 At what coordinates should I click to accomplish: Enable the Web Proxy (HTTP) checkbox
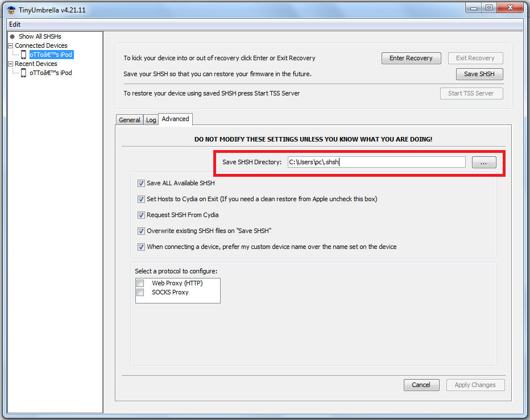point(140,283)
